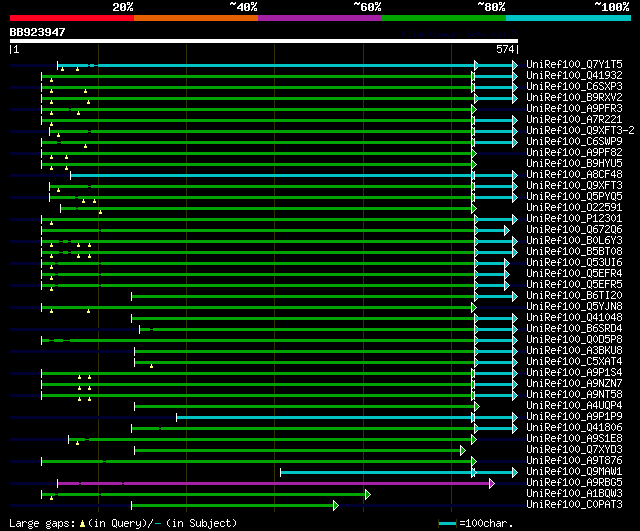
Task: Select the UniRef100_Q0D5P8 label
Action: (x=574, y=340)
